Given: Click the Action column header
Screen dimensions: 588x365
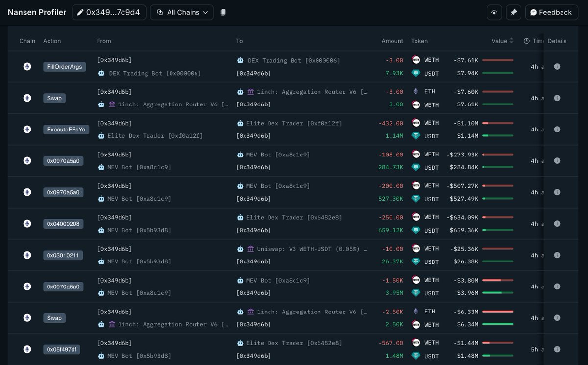Looking at the screenshot, I should tap(52, 41).
